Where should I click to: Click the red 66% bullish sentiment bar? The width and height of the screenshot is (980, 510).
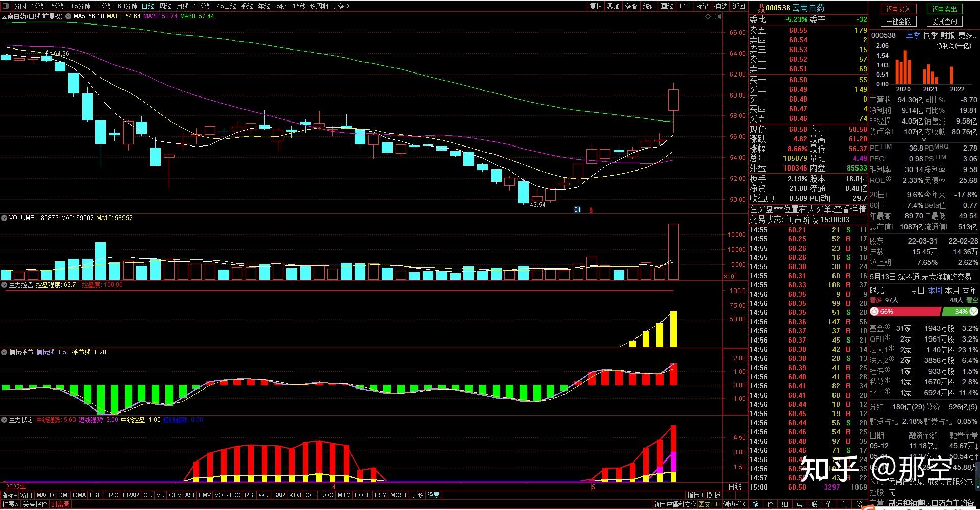point(905,311)
